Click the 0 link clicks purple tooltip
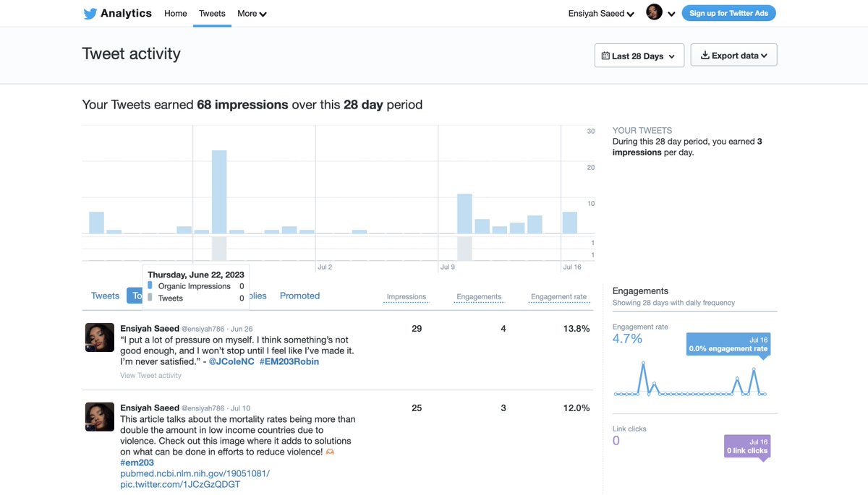868x495 pixels. [747, 446]
